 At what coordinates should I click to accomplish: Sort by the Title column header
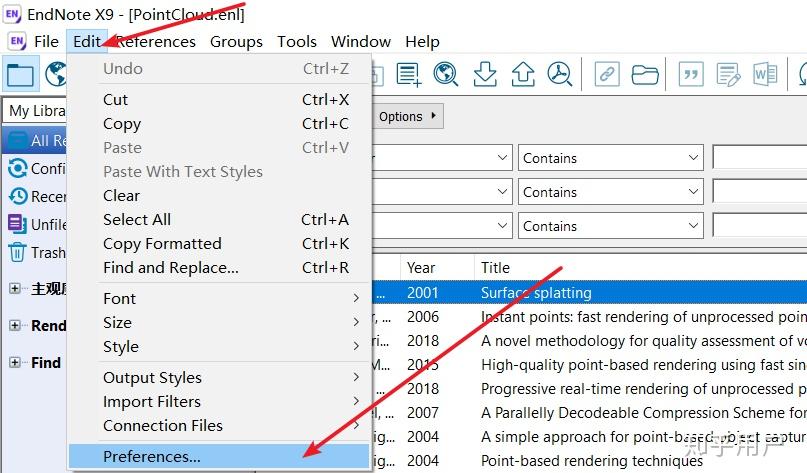pyautogui.click(x=641, y=268)
